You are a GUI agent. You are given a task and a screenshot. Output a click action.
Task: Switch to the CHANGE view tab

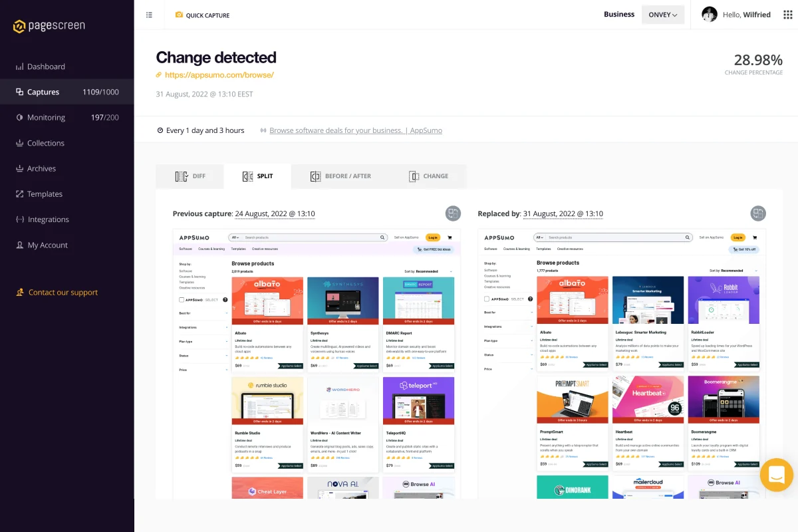pyautogui.click(x=428, y=176)
